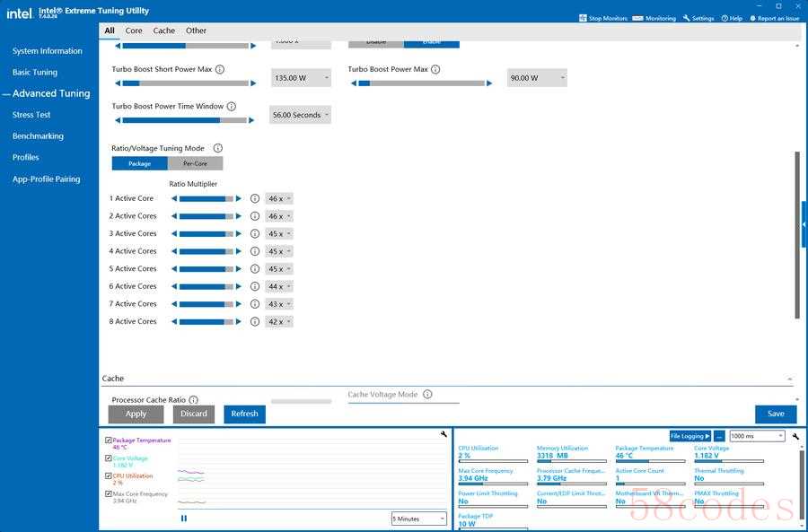Image resolution: width=808 pixels, height=532 pixels.
Task: Open Settings from the title bar
Action: coord(698,18)
